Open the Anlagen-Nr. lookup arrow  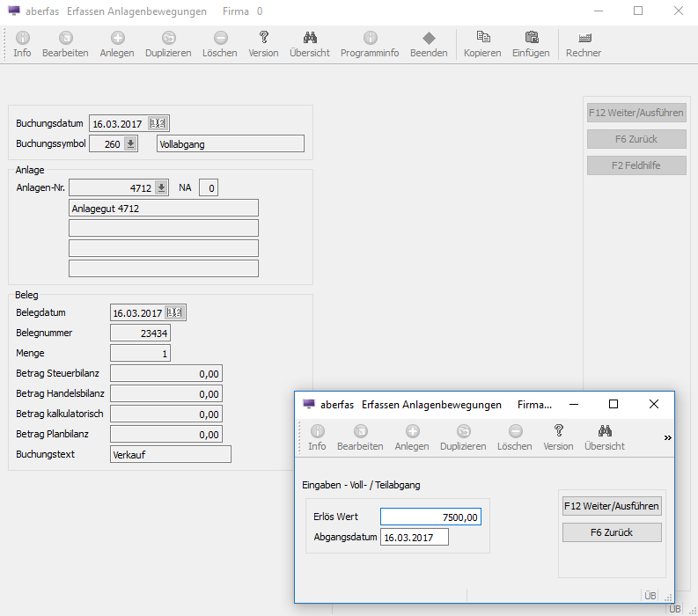161,187
